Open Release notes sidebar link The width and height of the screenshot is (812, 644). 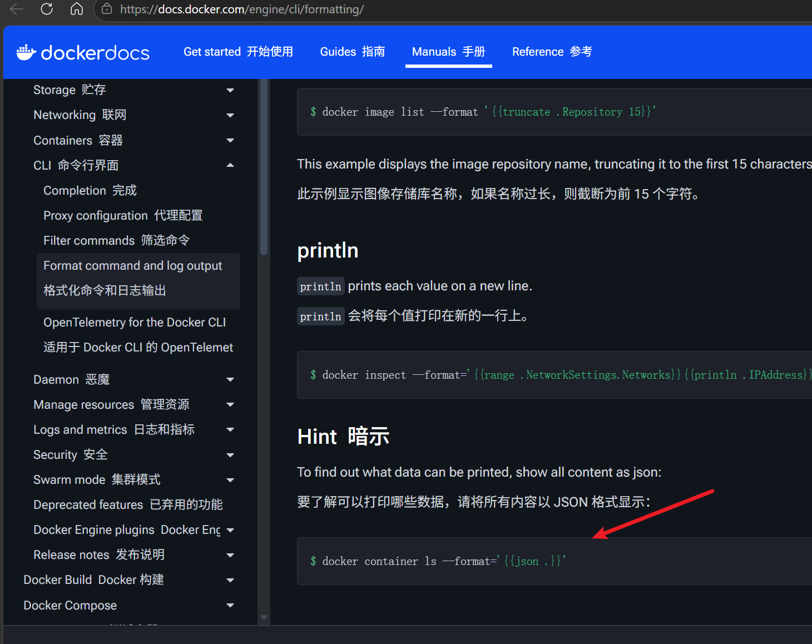pos(99,555)
